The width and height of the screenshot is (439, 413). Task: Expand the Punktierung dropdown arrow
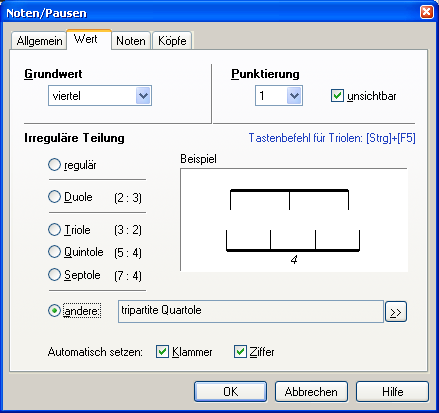[294, 96]
